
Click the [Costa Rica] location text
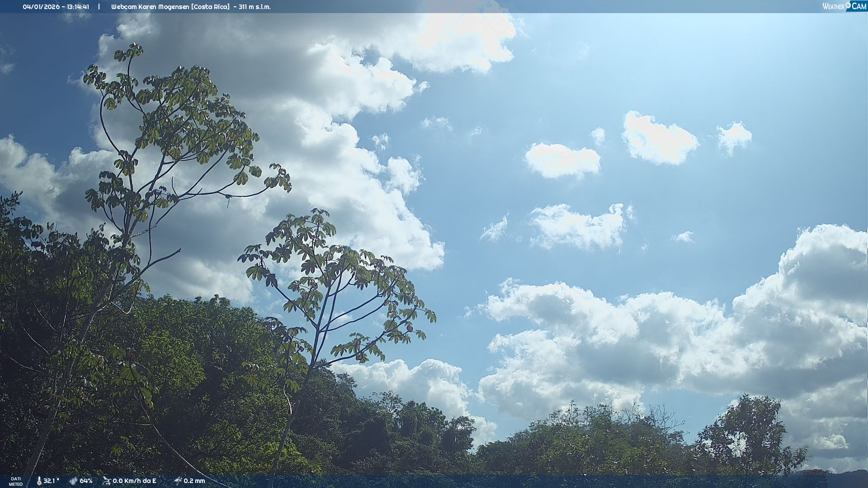tap(210, 7)
